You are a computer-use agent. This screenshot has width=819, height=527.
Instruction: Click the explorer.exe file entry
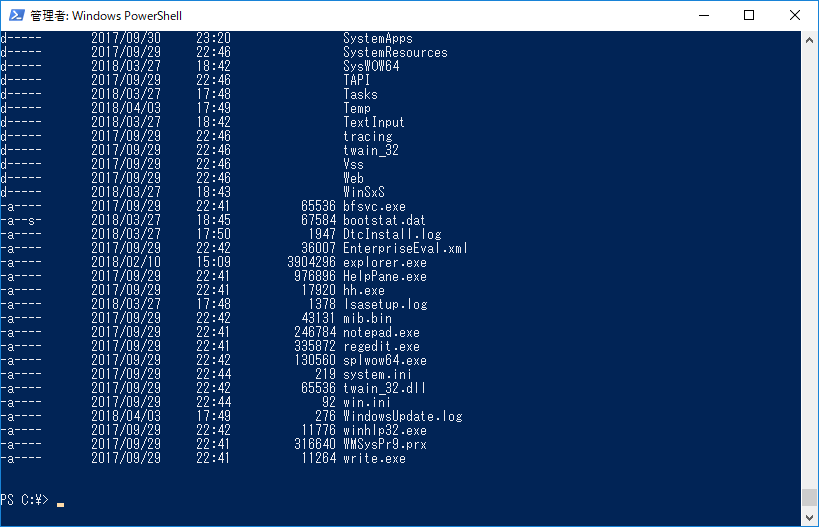(x=385, y=262)
